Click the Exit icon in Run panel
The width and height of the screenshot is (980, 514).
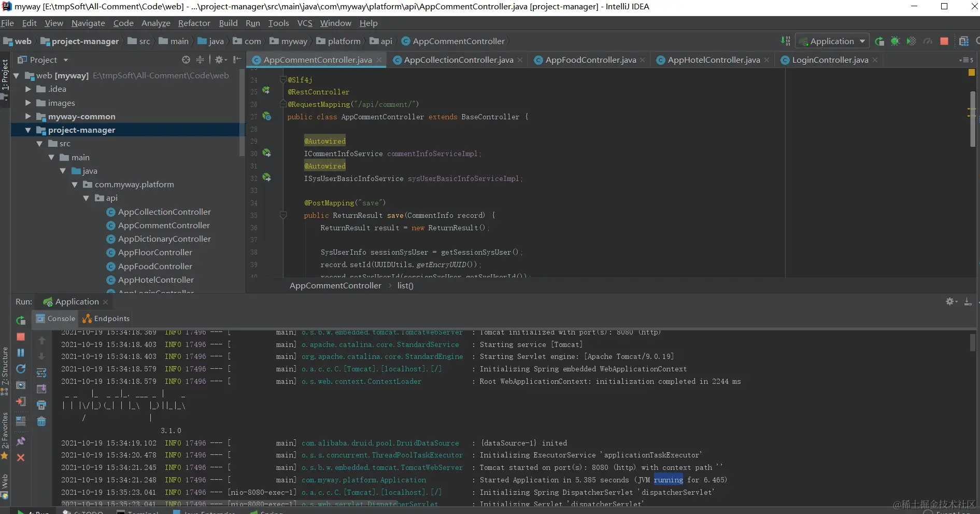pos(21,401)
